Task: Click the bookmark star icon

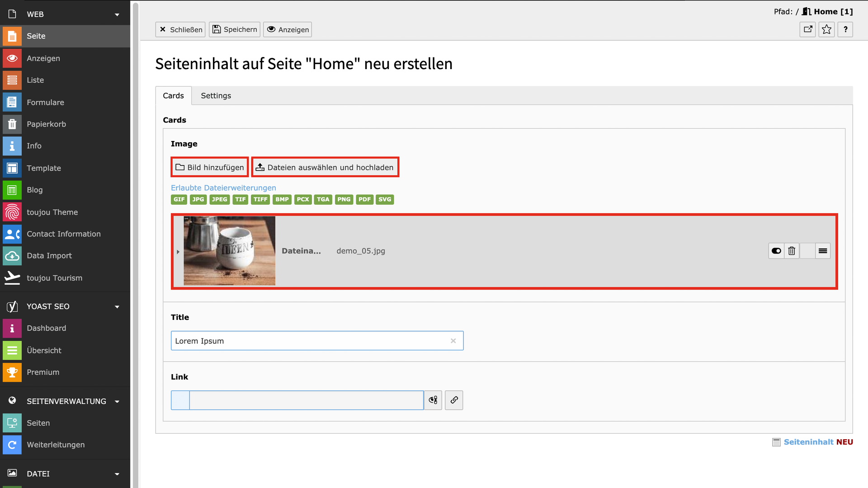Action: [x=826, y=29]
